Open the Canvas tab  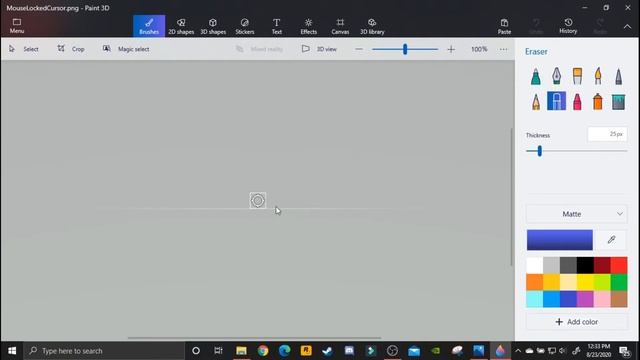(x=340, y=26)
